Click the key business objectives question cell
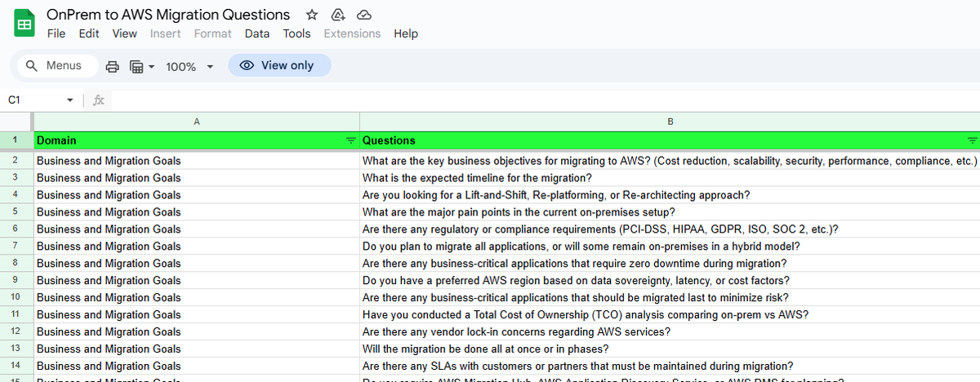Image resolution: width=980 pixels, height=382 pixels. 670,161
